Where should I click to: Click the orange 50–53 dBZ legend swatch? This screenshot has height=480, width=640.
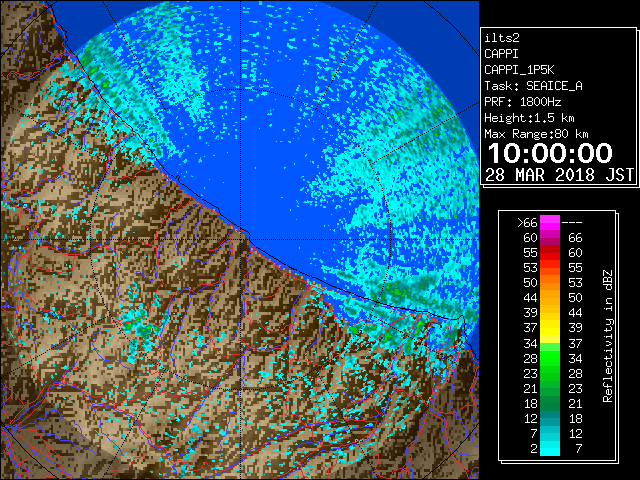click(x=550, y=282)
